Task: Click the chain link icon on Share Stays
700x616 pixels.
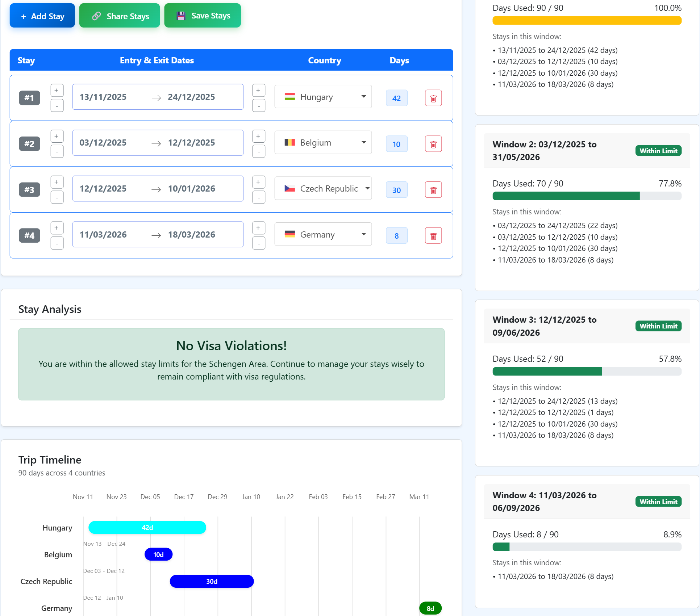Action: coord(96,16)
